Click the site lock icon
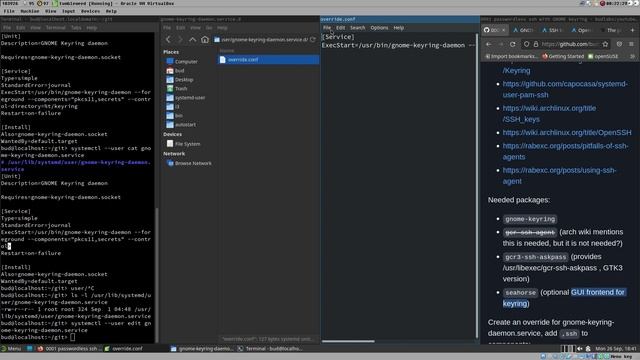This screenshot has width=640, height=360. pos(536,44)
